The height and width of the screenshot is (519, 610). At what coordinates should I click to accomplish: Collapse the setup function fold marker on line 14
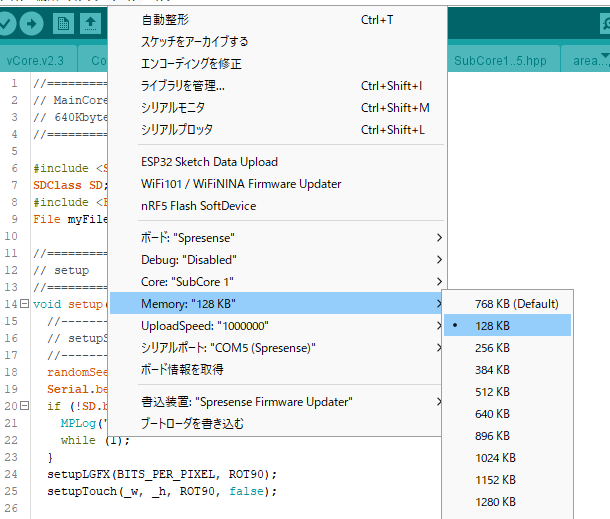(25, 304)
